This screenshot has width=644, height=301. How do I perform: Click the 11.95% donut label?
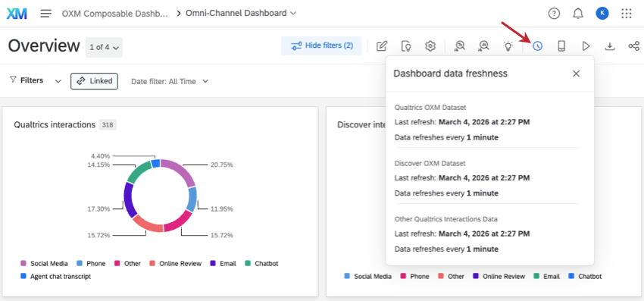222,209
